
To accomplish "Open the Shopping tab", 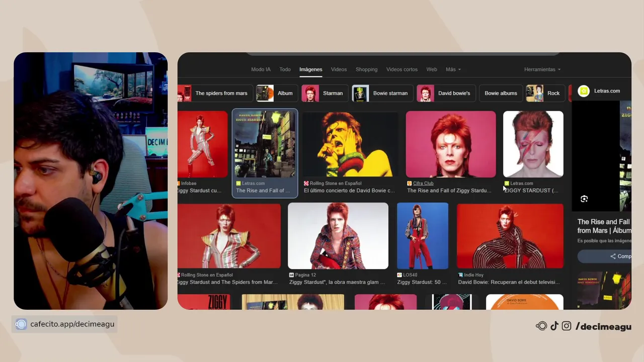I will (x=366, y=69).
